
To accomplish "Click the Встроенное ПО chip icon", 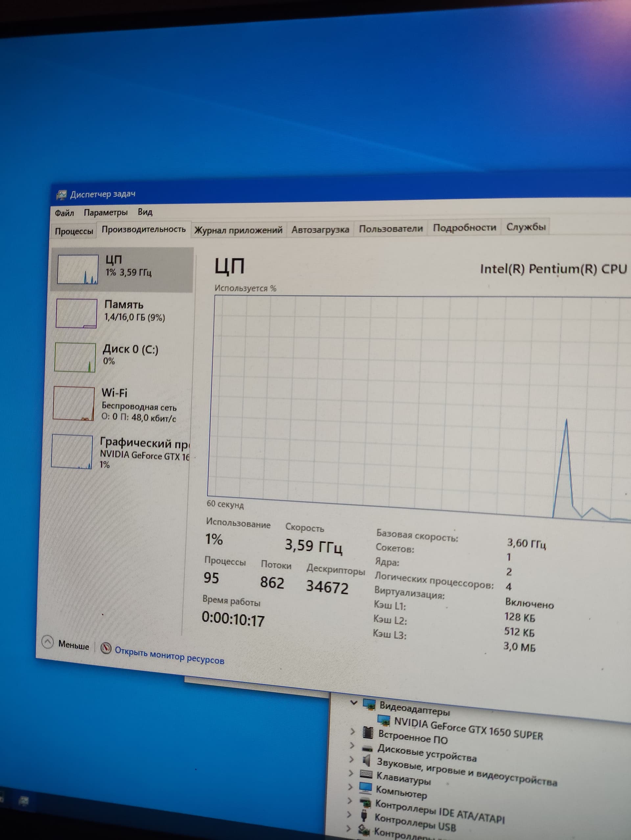I will [367, 732].
